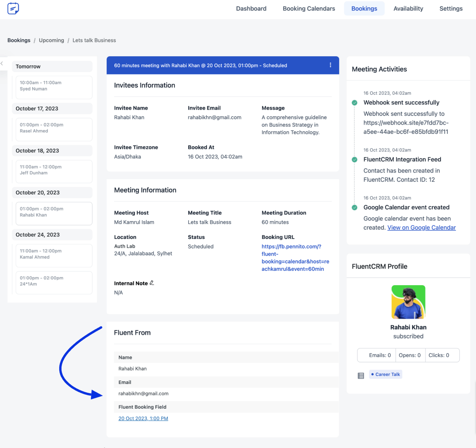This screenshot has width=476, height=448.
Task: Open the booking URL link
Action: (295, 258)
